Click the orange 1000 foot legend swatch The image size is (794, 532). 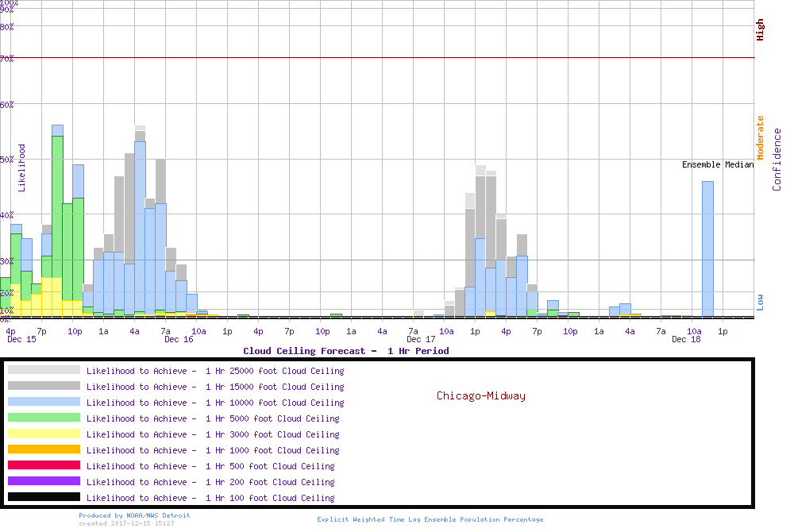[x=44, y=449]
